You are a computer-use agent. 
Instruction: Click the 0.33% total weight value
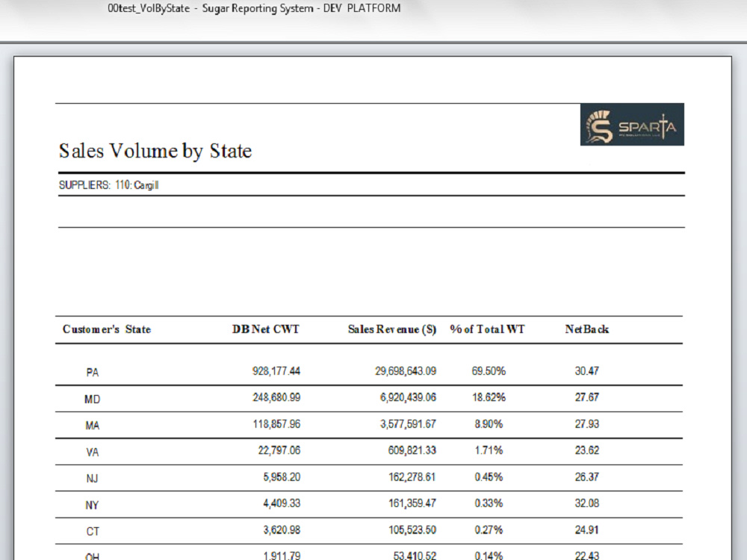click(489, 503)
